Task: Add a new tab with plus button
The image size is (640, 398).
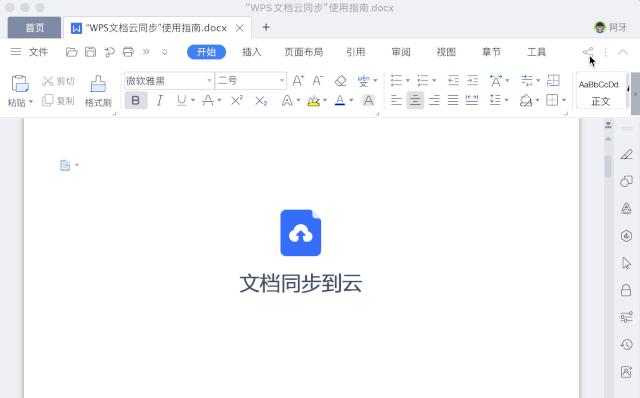Action: (x=266, y=27)
